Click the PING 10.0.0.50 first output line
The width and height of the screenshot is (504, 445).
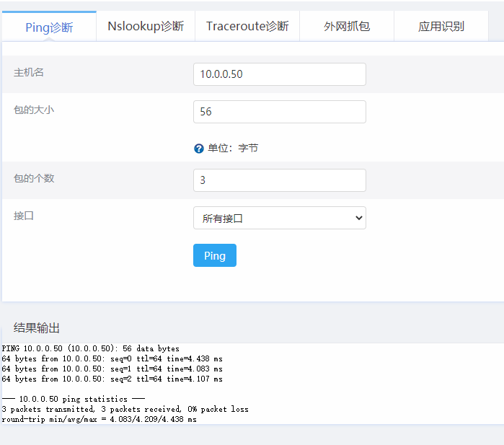[x=90, y=348]
